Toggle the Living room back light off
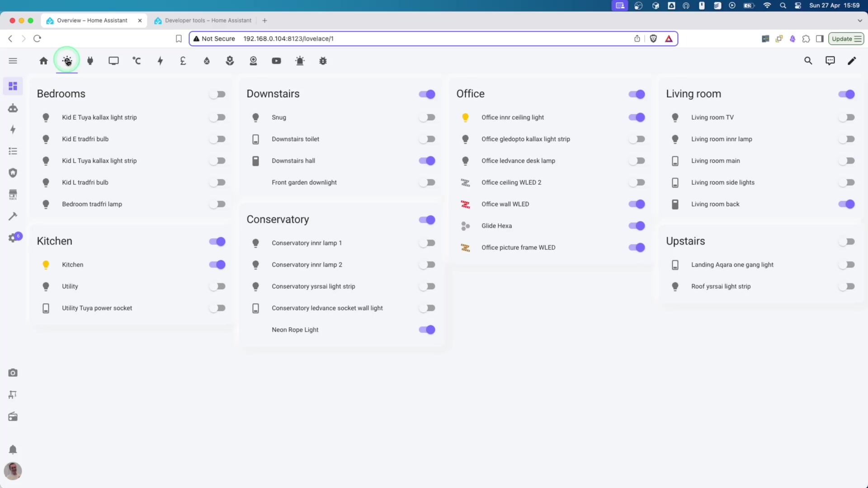 847,204
